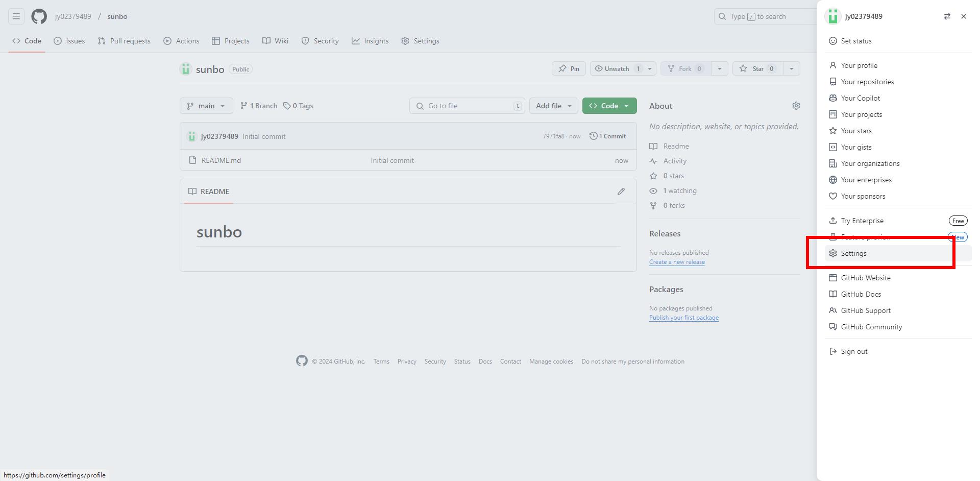Image resolution: width=980 pixels, height=481 pixels.
Task: Open the Projects tab
Action: pyautogui.click(x=231, y=41)
